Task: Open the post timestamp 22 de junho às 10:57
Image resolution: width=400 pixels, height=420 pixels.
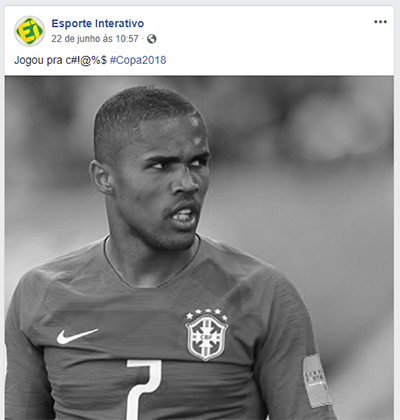Action: coord(95,39)
